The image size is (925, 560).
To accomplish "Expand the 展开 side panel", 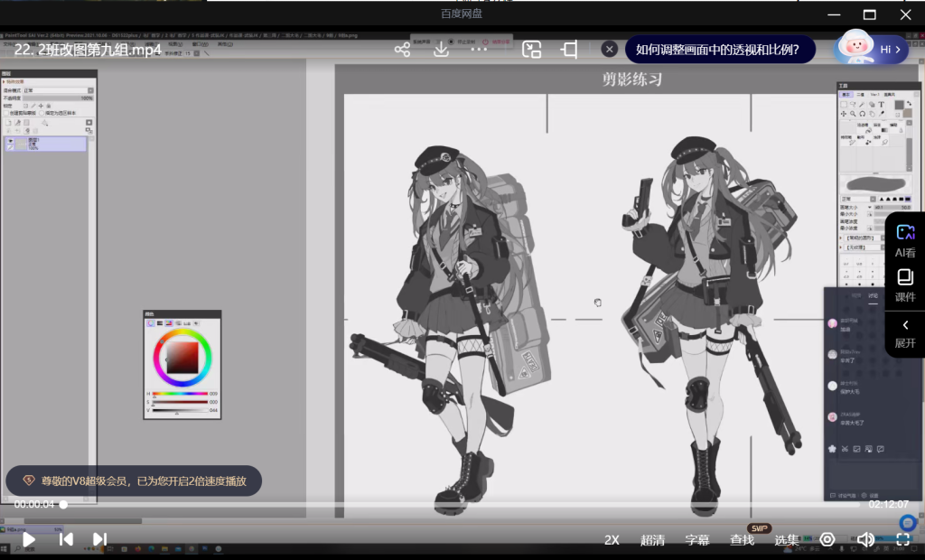I will click(905, 333).
